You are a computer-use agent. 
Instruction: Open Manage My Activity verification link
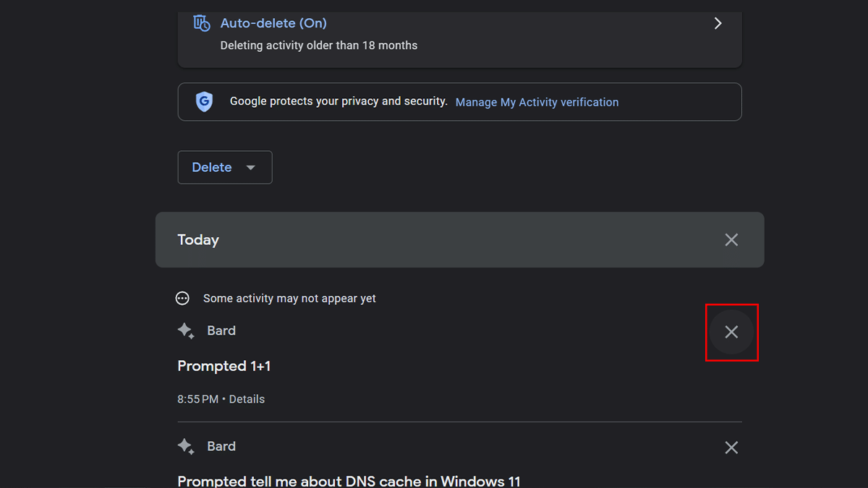537,103
